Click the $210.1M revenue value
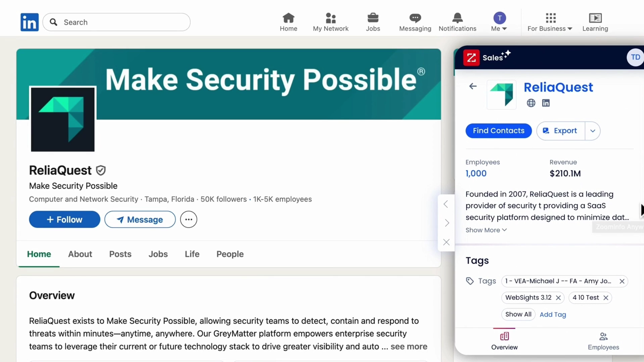Image resolution: width=644 pixels, height=362 pixels. tap(565, 173)
